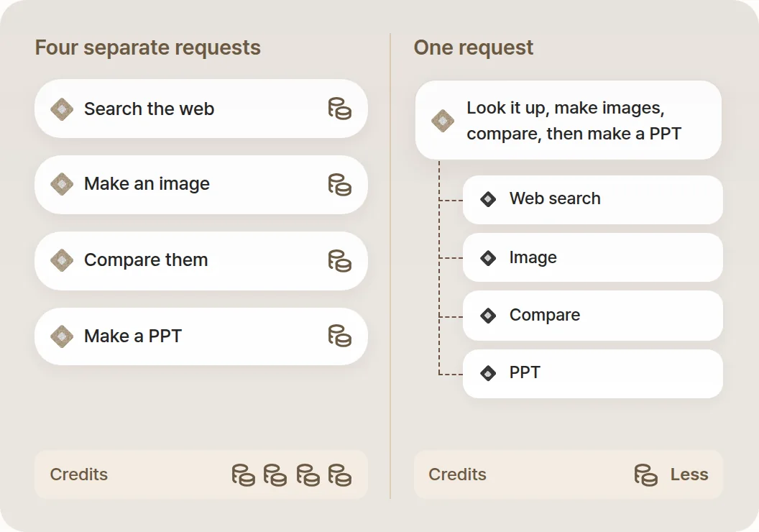Image resolution: width=759 pixels, height=532 pixels.
Task: Click the dark diamond icon beside Compare
Action: [x=488, y=316]
